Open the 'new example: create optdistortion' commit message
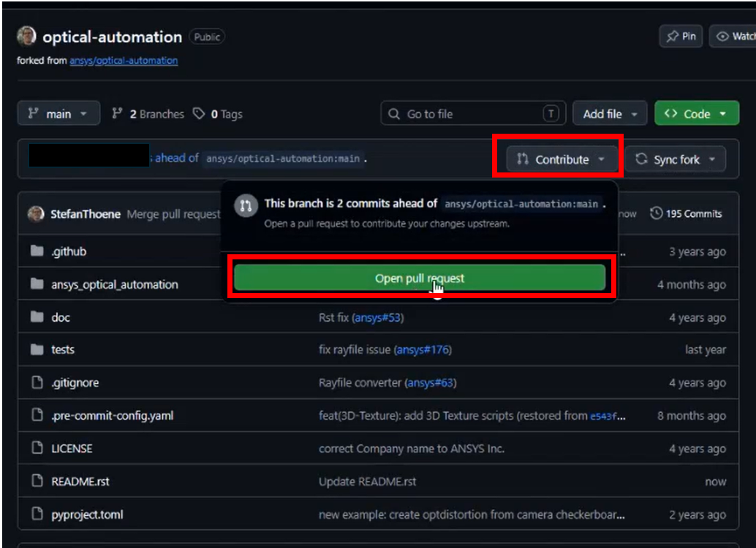Viewport: 756px width, 548px height. point(472,514)
